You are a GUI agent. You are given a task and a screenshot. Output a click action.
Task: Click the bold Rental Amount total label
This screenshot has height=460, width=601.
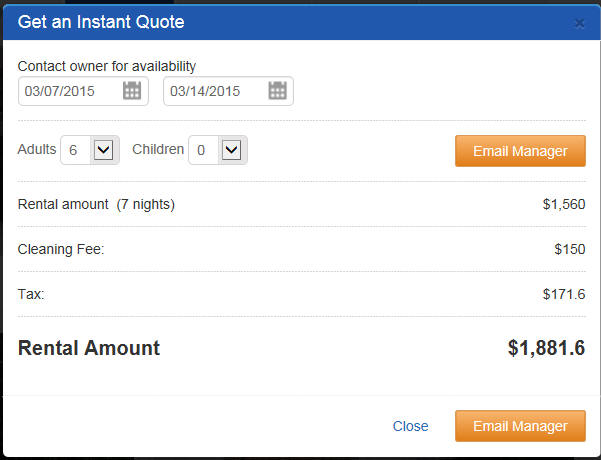click(x=89, y=348)
